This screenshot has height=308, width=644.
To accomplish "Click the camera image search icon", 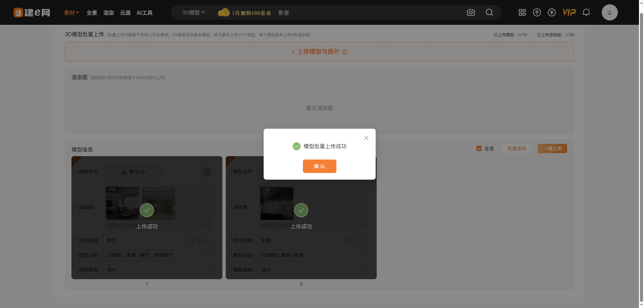I will coord(471,12).
